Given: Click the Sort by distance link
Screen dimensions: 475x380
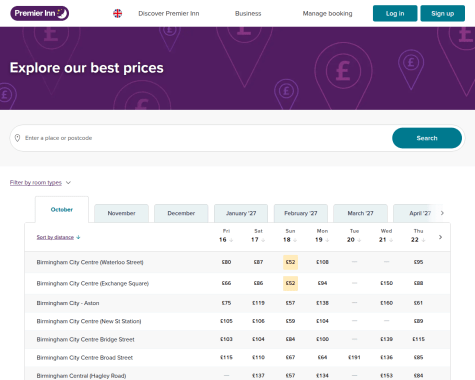Looking at the screenshot, I should point(55,237).
